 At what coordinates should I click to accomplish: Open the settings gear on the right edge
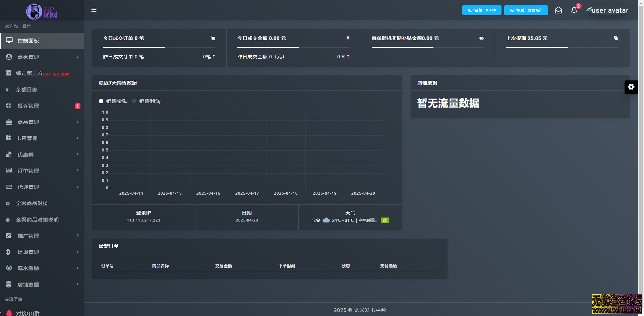(631, 87)
